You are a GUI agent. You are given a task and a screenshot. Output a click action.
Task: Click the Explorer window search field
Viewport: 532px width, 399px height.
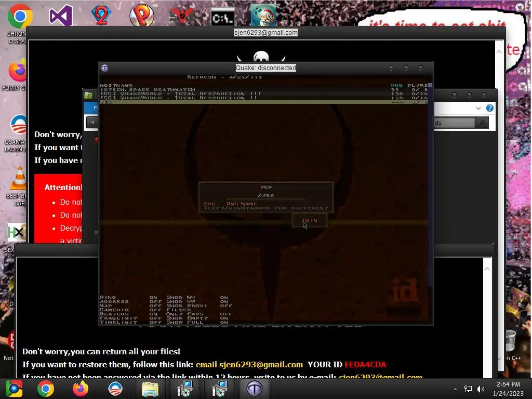(x=455, y=123)
